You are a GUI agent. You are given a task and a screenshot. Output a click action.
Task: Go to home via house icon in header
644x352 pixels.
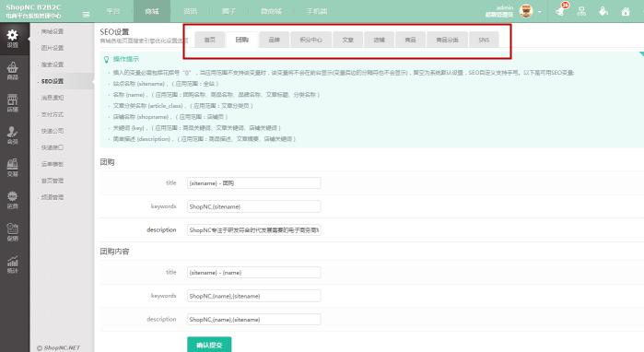click(x=625, y=11)
